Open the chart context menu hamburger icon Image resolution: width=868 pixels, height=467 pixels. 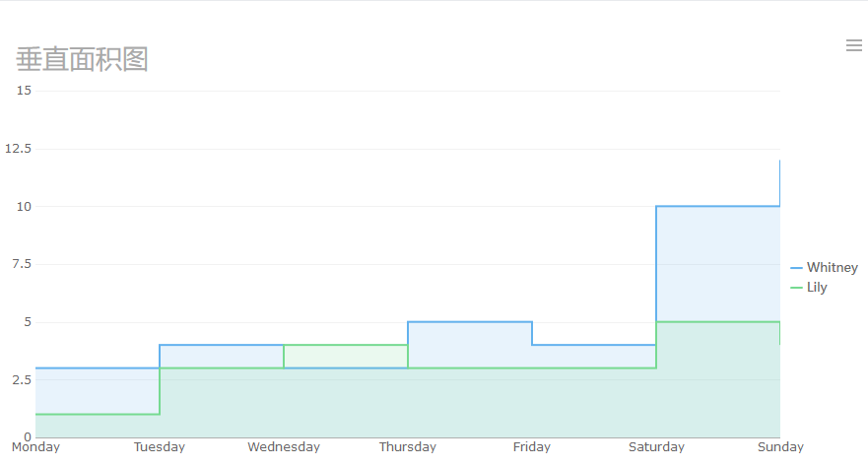point(853,45)
